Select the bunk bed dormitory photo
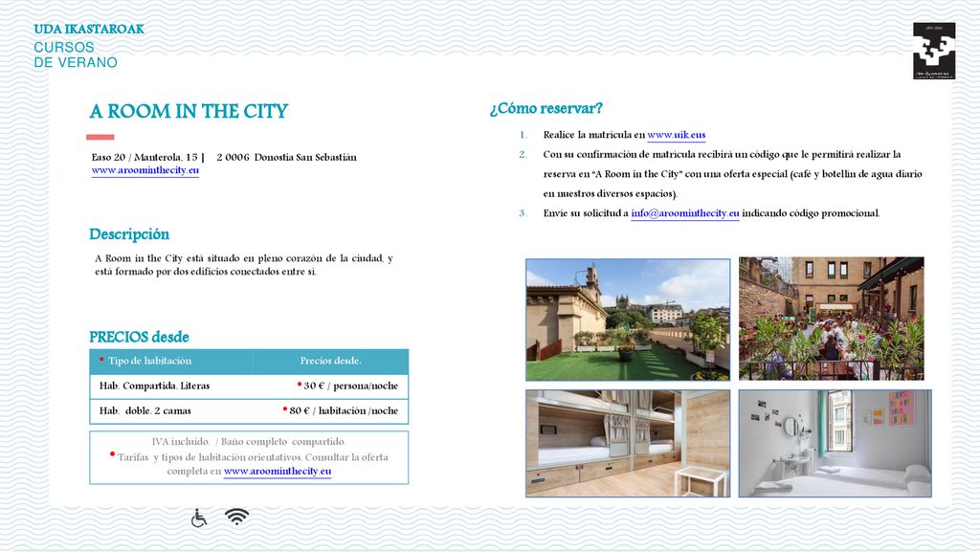This screenshot has width=980, height=552. [628, 443]
